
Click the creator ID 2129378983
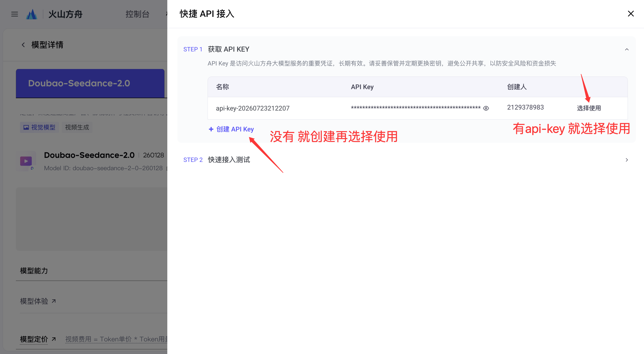tap(525, 108)
